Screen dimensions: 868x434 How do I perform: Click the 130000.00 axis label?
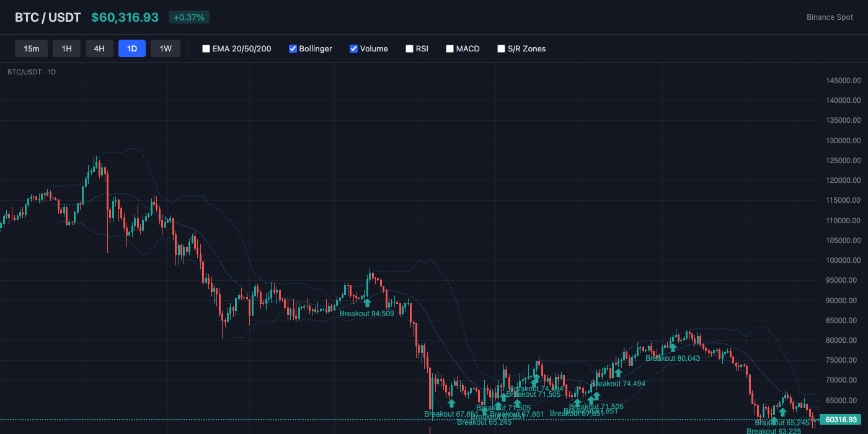pos(843,141)
